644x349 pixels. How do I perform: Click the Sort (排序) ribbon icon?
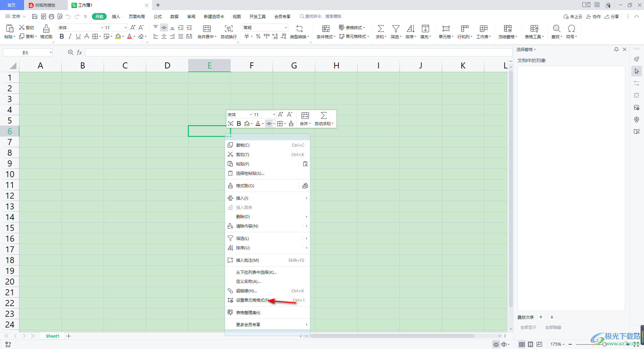tap(411, 28)
